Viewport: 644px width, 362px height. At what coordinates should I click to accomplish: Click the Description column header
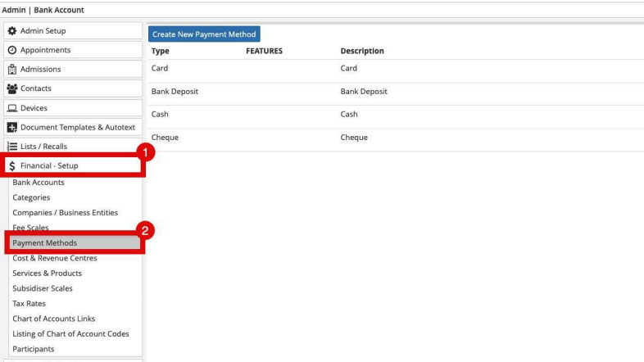click(x=362, y=51)
